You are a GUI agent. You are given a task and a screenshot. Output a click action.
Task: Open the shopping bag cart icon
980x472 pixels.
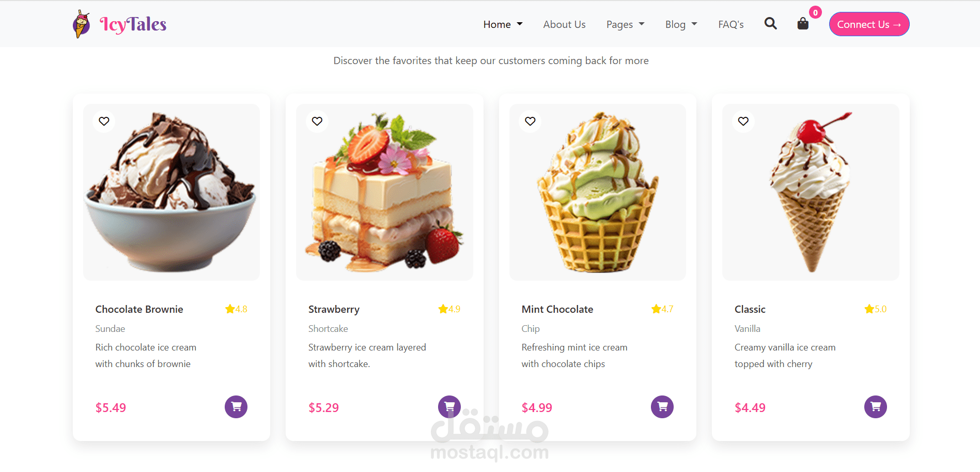[x=803, y=23]
